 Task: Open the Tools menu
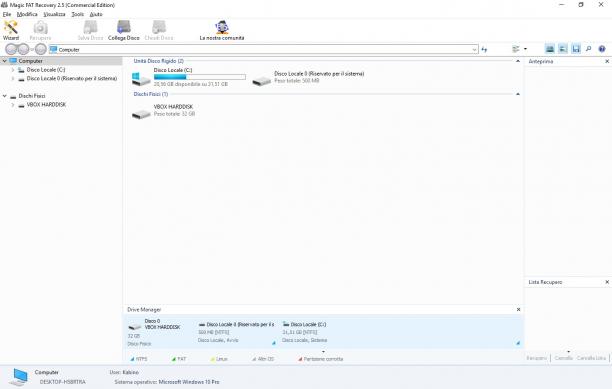click(x=77, y=14)
